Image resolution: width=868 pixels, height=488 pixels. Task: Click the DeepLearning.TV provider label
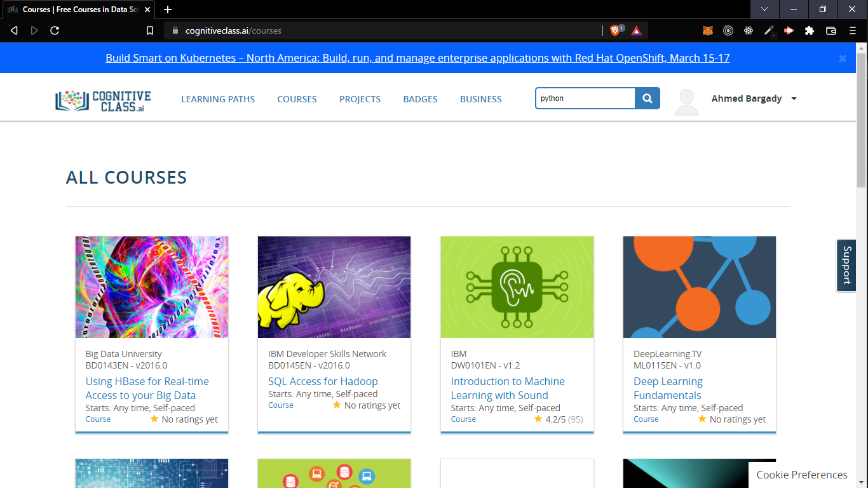tap(668, 354)
